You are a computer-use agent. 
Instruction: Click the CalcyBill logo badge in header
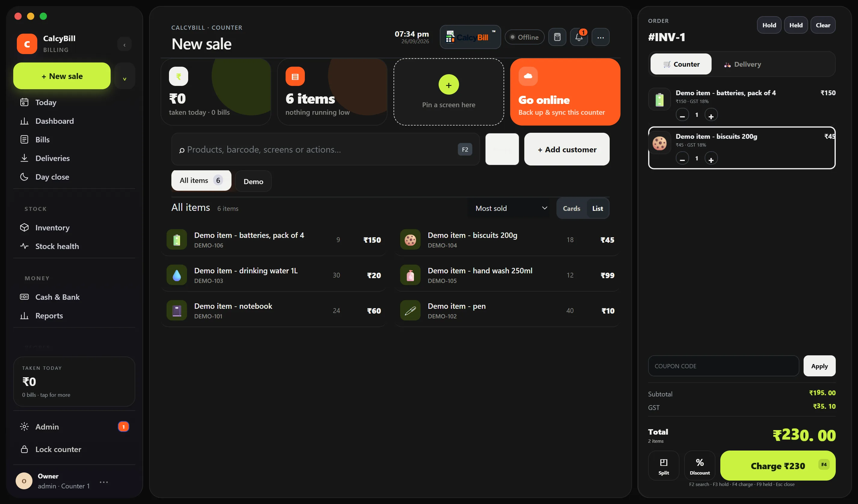point(470,37)
